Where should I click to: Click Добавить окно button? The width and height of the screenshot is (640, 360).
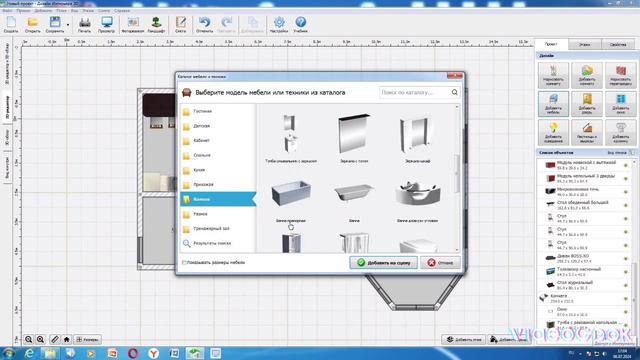point(620,104)
